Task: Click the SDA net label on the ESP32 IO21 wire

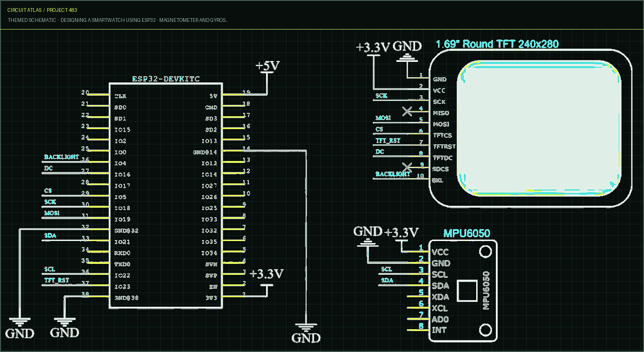Action: pyautogui.click(x=50, y=235)
